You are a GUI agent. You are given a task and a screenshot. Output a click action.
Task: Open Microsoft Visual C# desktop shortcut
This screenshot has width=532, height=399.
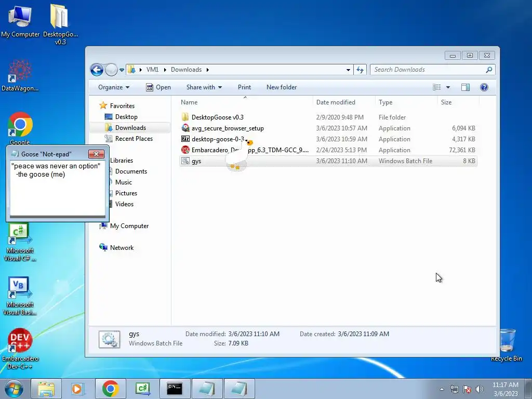[x=20, y=242]
